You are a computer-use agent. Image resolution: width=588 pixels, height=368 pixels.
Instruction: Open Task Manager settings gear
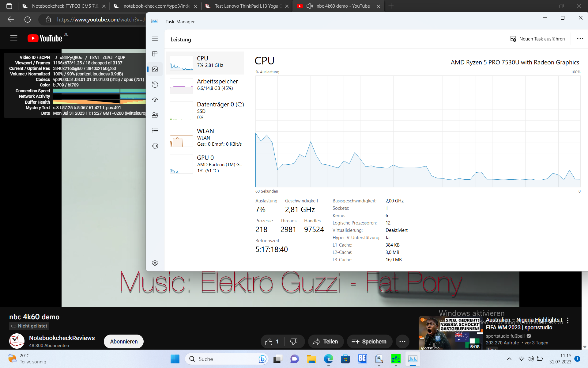(x=155, y=263)
